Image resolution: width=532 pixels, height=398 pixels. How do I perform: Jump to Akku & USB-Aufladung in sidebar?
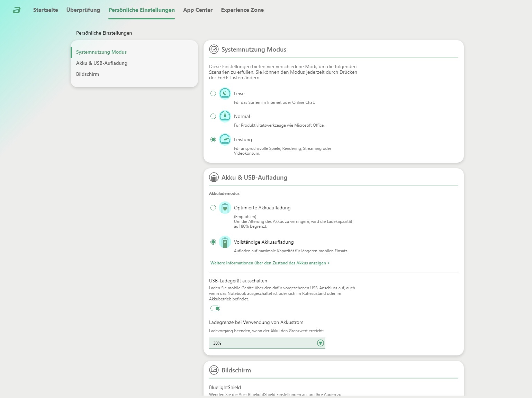(x=102, y=63)
